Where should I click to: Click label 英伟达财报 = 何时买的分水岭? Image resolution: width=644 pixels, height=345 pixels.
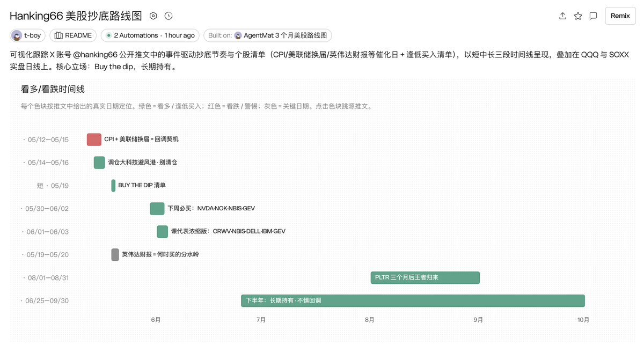point(160,255)
